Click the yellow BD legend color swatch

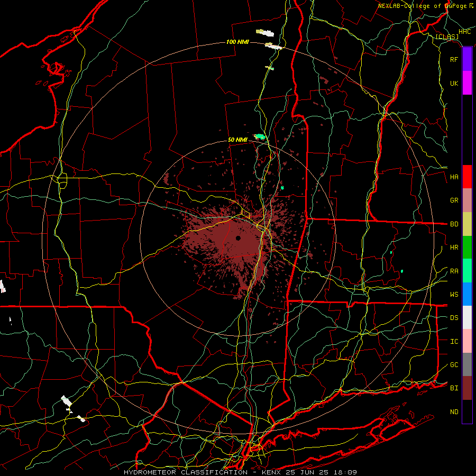(467, 224)
